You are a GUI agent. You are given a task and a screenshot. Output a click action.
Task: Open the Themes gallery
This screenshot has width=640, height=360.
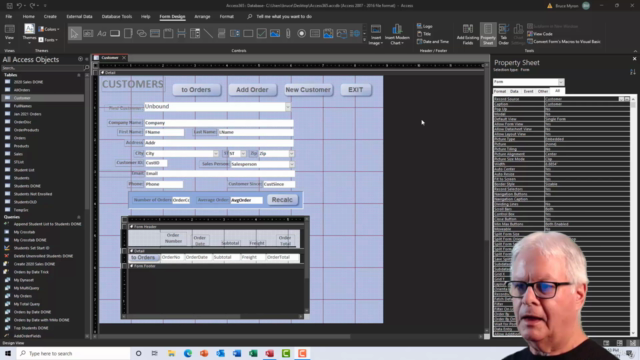29,33
